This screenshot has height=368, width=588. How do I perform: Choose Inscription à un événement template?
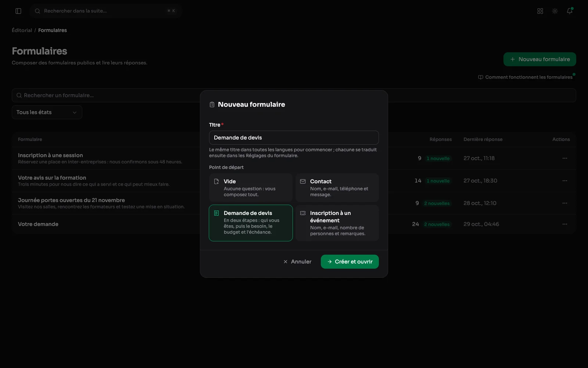337,223
